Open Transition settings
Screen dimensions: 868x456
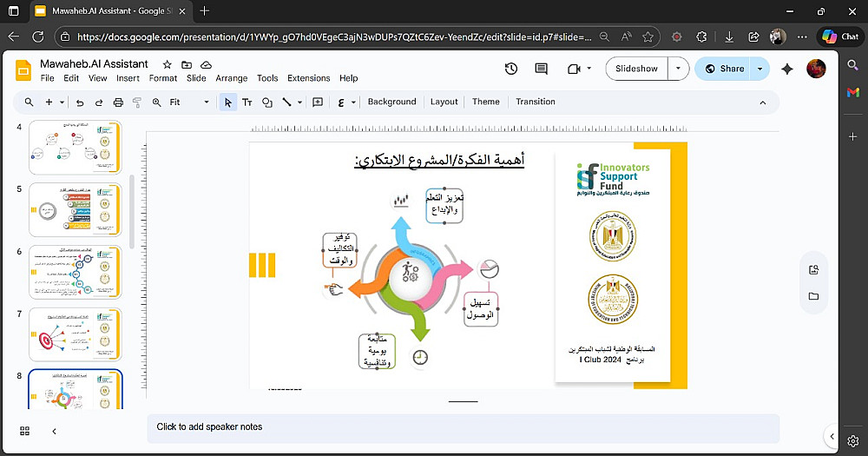pyautogui.click(x=536, y=102)
